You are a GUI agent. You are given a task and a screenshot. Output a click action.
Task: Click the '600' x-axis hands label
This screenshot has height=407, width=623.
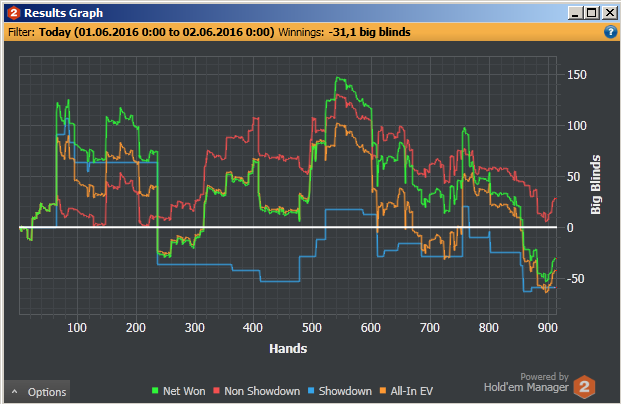(x=371, y=328)
